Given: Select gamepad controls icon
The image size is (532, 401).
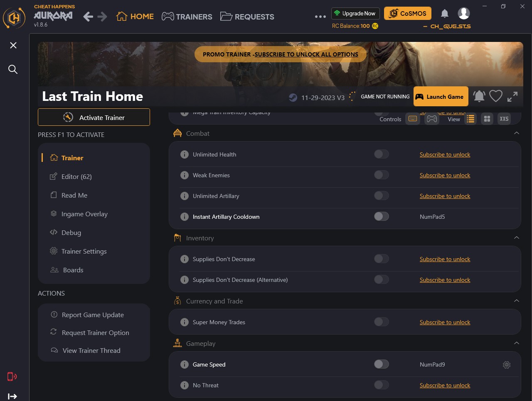Looking at the screenshot, I should pos(432,119).
